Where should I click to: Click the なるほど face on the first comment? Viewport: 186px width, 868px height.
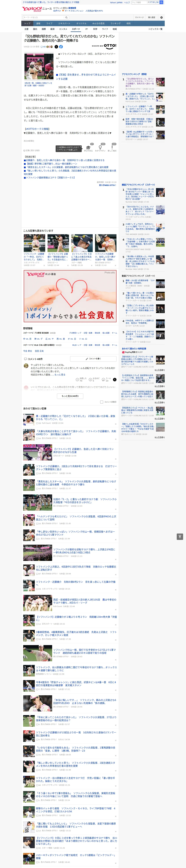coord(91,379)
